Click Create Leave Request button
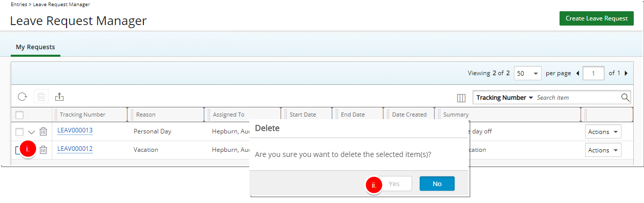The width and height of the screenshot is (644, 203). 596,18
